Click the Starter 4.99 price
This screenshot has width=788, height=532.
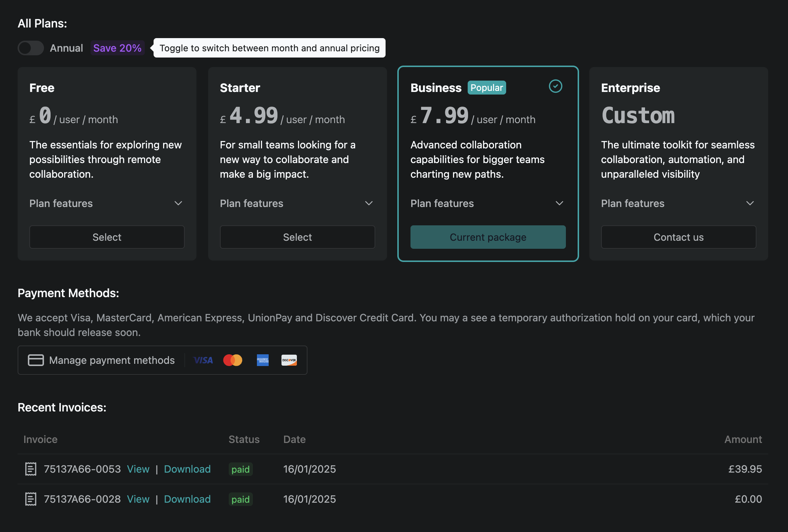coord(254,115)
